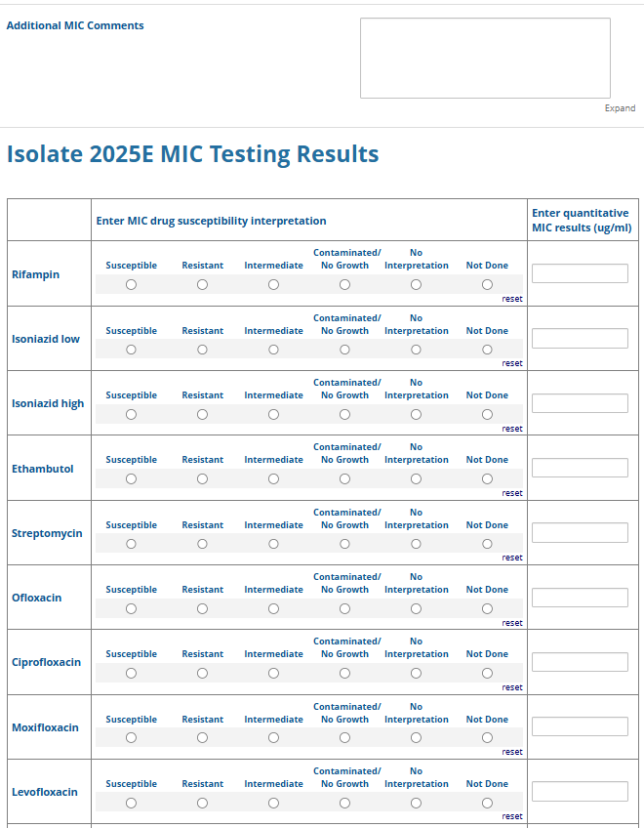Reset the Ethambutol row selection
The image size is (644, 828).
click(x=512, y=493)
